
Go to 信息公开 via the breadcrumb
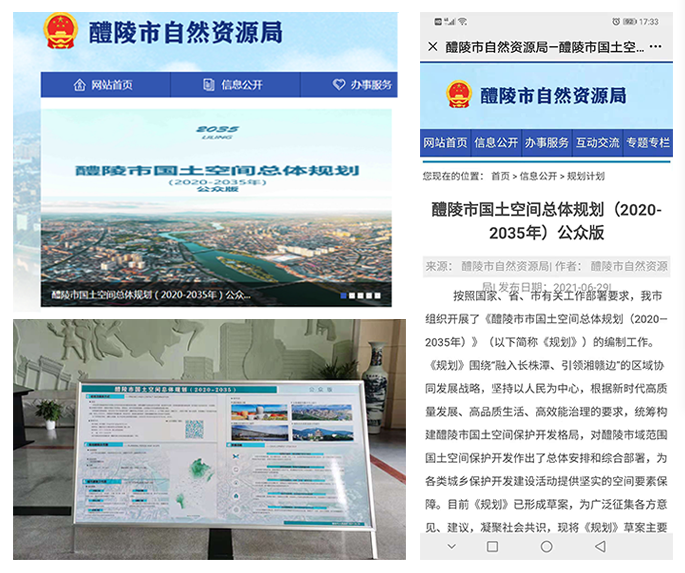pos(538,176)
